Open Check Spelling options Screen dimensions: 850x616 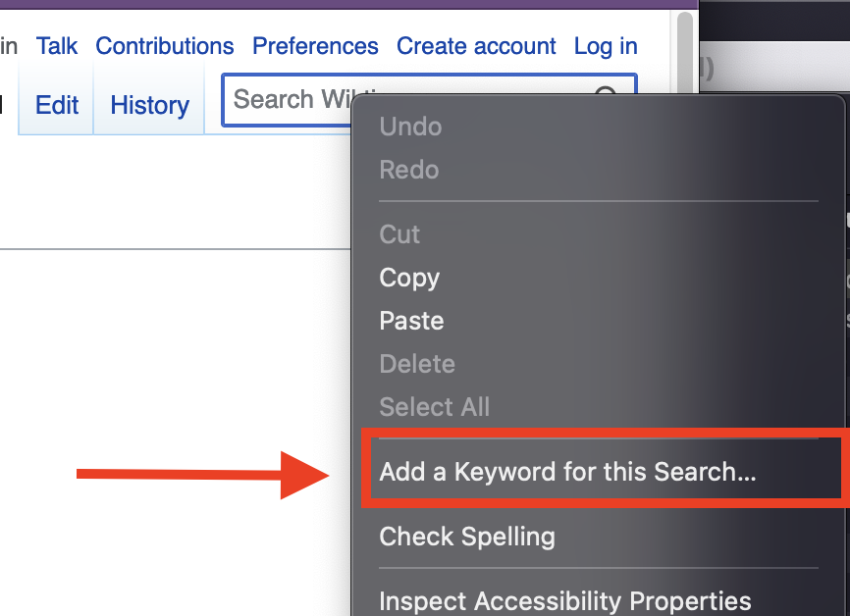coord(467,537)
